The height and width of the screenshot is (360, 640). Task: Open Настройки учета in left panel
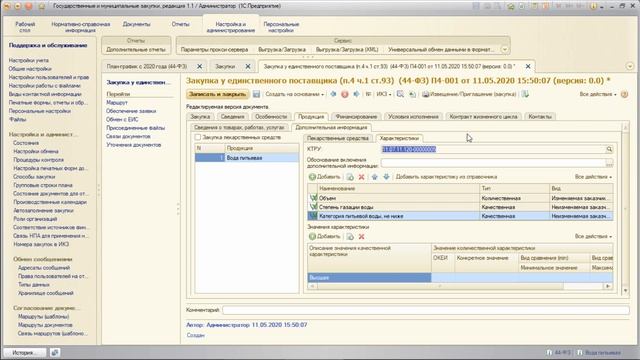29,60
